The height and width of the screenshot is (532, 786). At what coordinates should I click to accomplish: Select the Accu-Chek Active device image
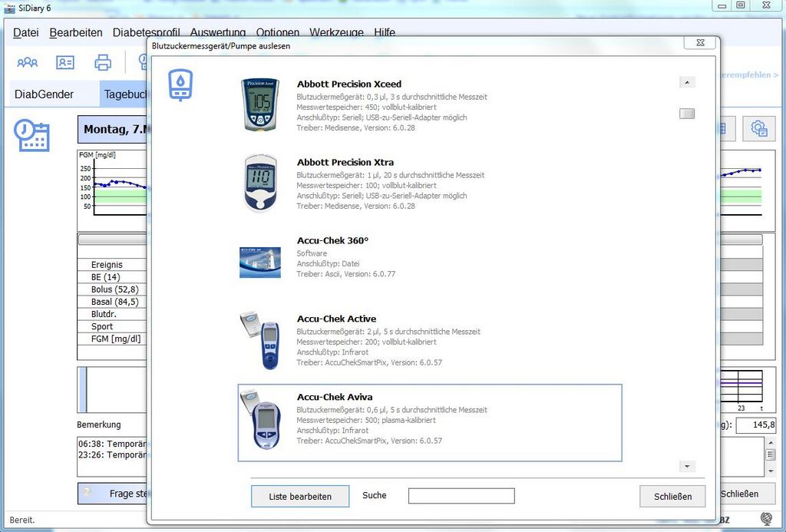coord(259,340)
